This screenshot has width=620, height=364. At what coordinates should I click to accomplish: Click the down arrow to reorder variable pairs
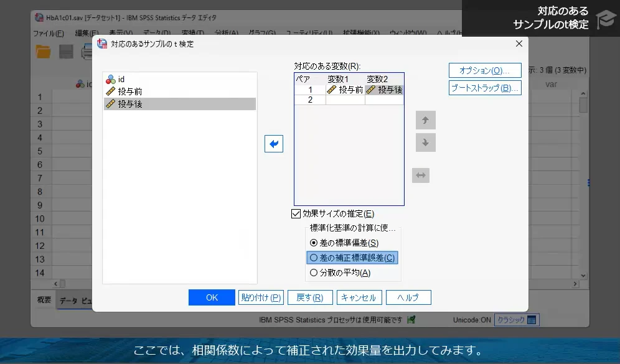(425, 142)
